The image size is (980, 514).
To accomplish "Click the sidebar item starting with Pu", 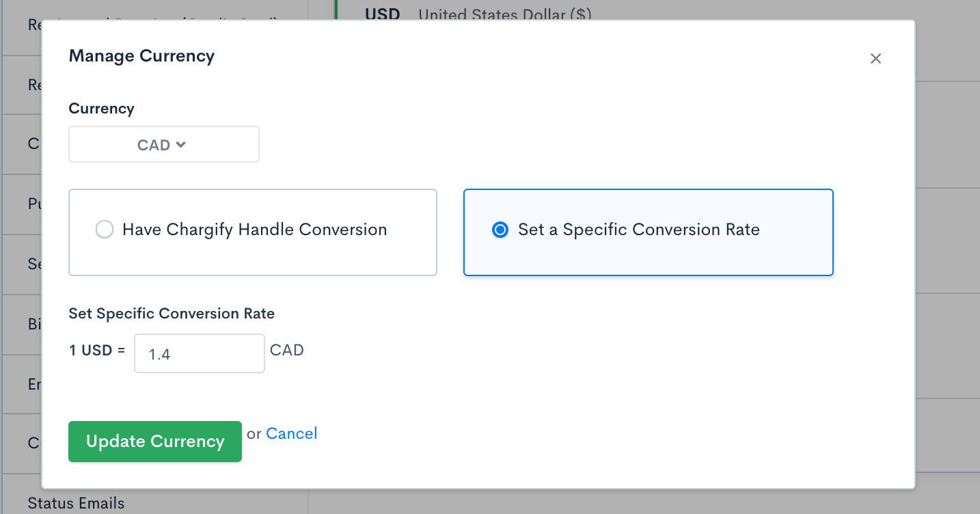I will click(x=35, y=204).
